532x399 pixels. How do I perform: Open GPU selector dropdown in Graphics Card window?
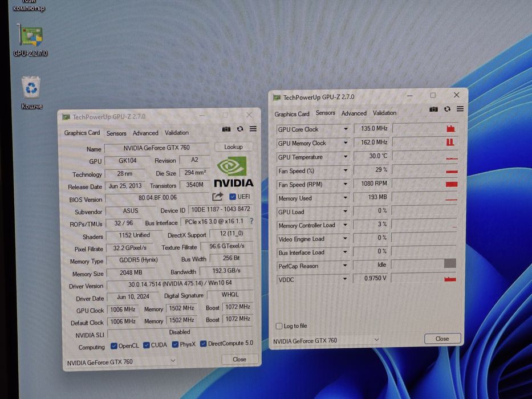point(173,360)
